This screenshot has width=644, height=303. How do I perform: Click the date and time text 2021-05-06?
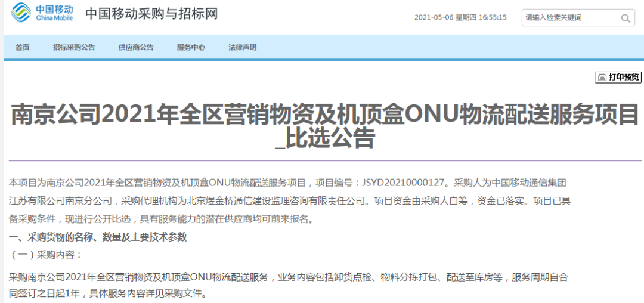(460, 18)
